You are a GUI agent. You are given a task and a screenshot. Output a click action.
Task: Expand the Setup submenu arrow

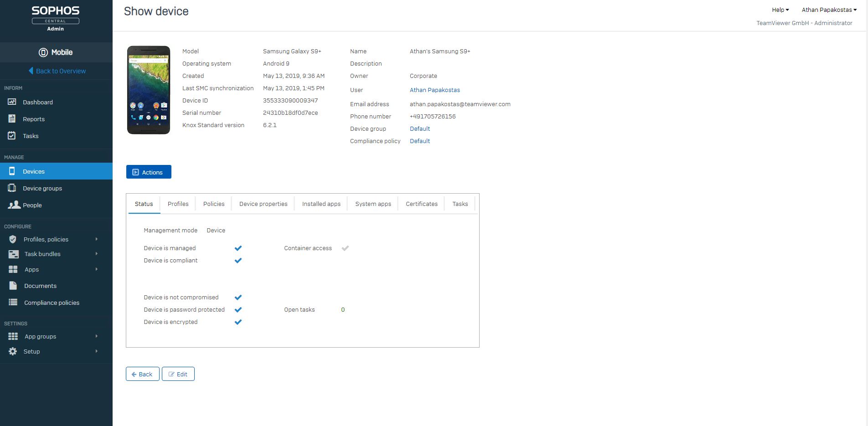click(x=97, y=351)
